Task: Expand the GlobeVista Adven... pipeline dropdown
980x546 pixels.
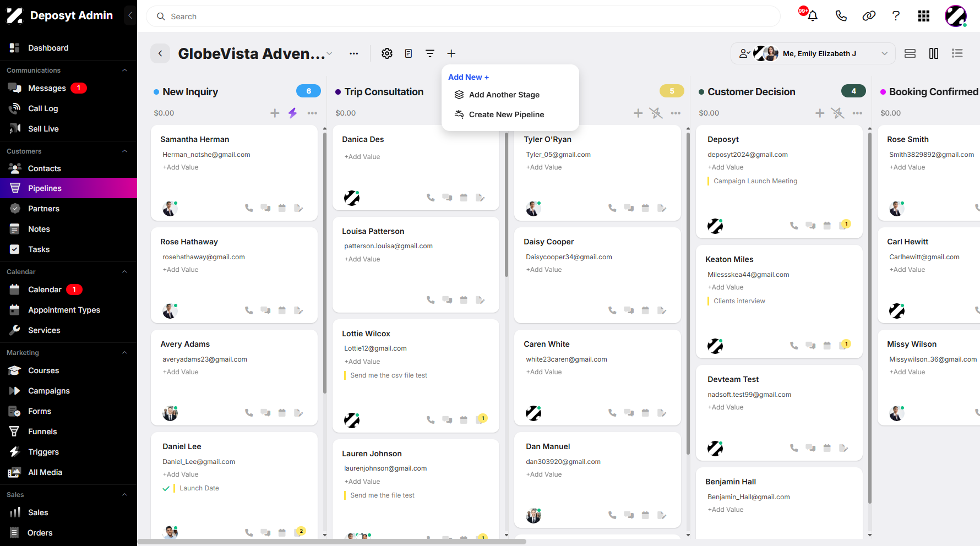Action: pos(329,53)
